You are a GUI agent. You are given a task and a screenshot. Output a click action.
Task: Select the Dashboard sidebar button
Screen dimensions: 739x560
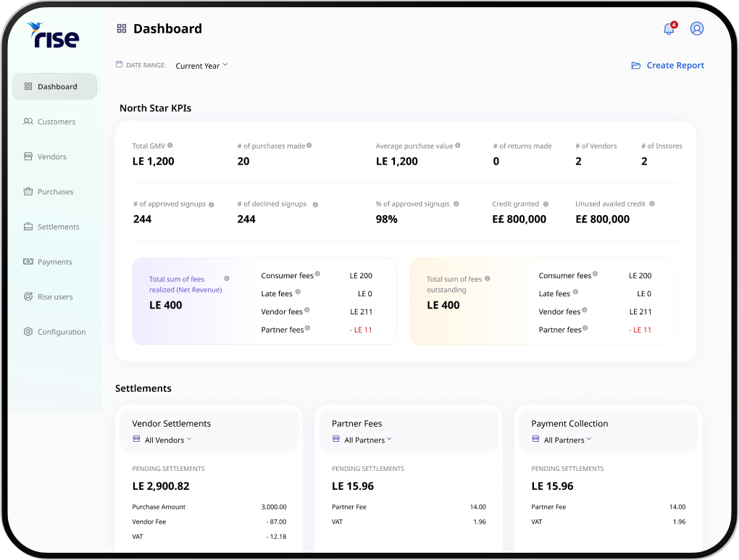click(55, 86)
